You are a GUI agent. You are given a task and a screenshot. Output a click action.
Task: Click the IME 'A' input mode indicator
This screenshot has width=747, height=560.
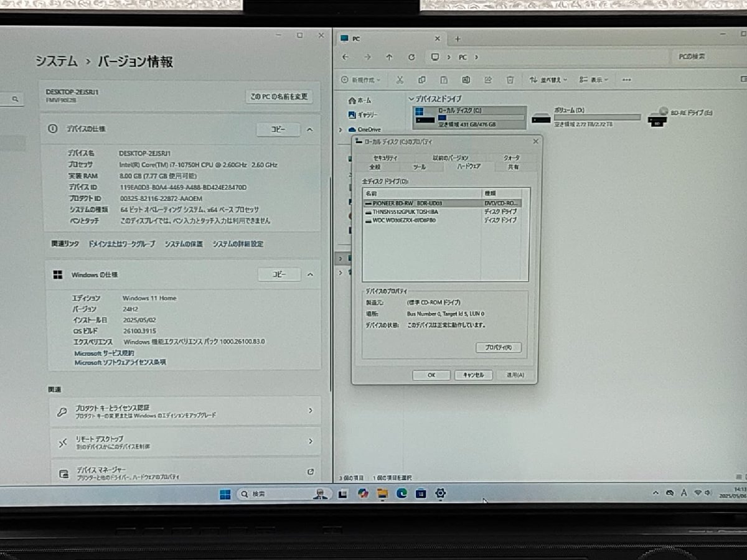(684, 493)
